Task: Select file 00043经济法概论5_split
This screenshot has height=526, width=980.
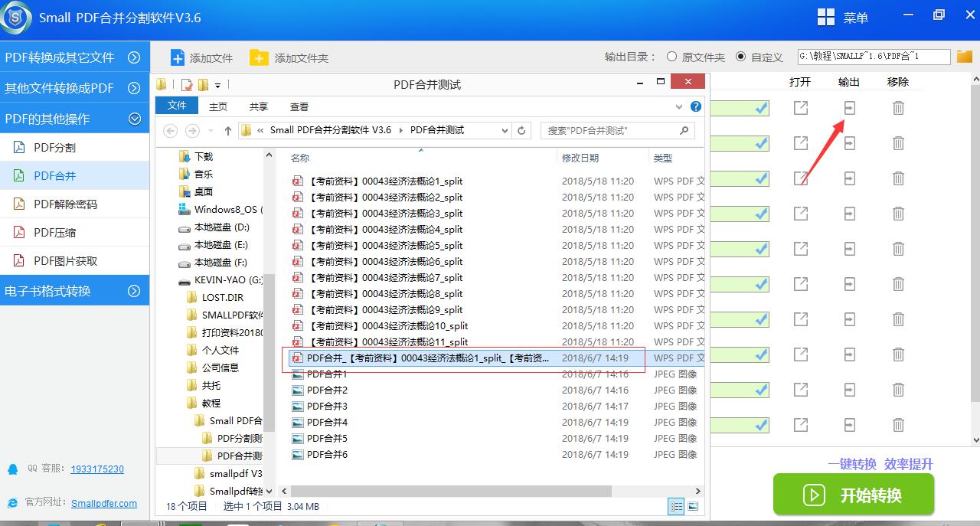Action: point(378,246)
